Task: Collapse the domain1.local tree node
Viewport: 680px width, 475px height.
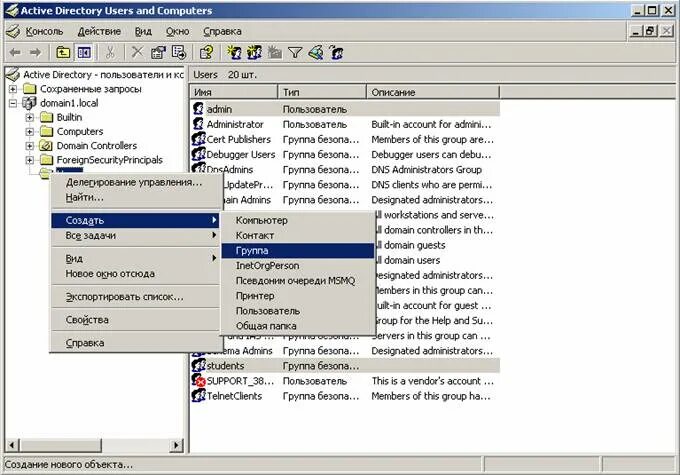Action: (x=13, y=103)
